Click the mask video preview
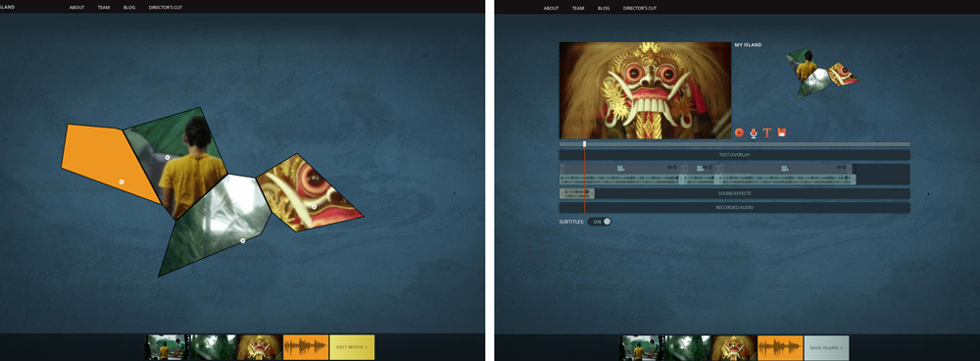980x361 pixels. [645, 90]
